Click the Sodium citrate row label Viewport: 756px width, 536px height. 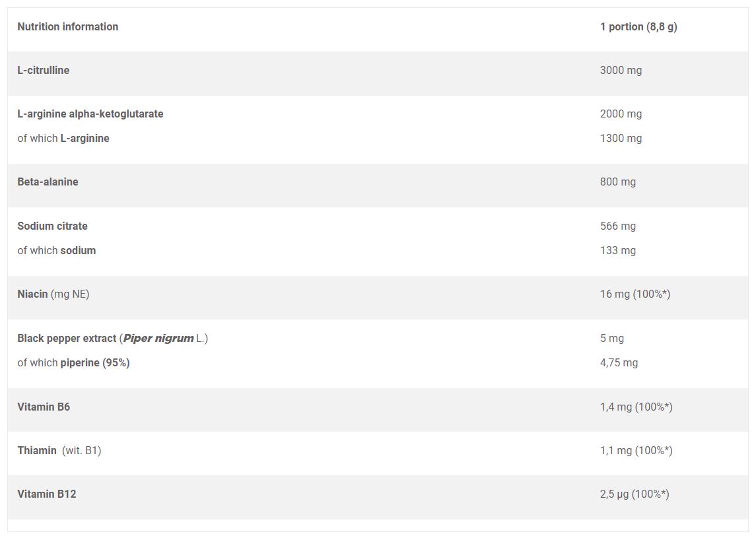click(x=53, y=226)
